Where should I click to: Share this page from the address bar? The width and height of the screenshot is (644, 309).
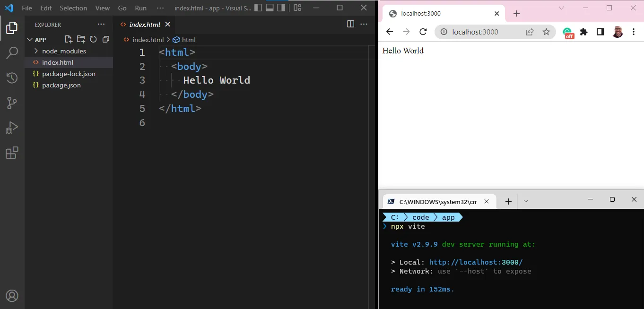coord(530,32)
